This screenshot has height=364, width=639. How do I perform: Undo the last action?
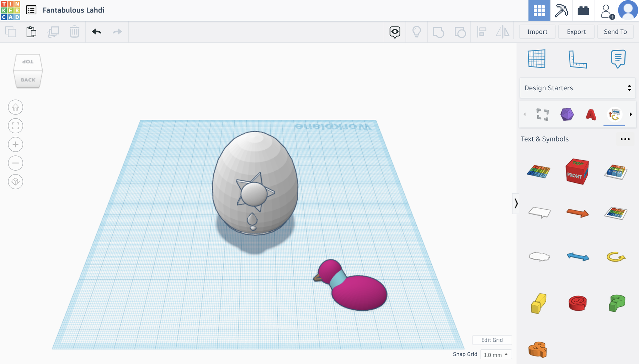96,32
